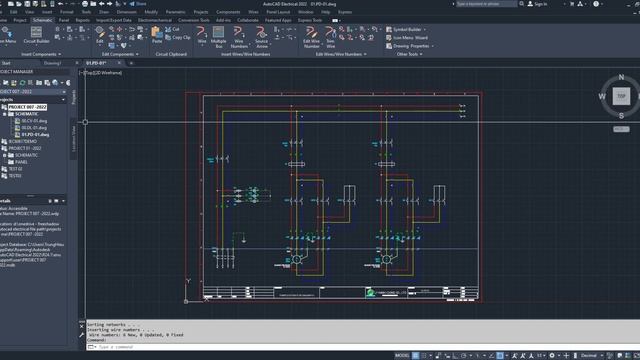Click the Plot icon in quick access toolbar
Image resolution: width=640 pixels, height=360 pixels.
[85, 4]
